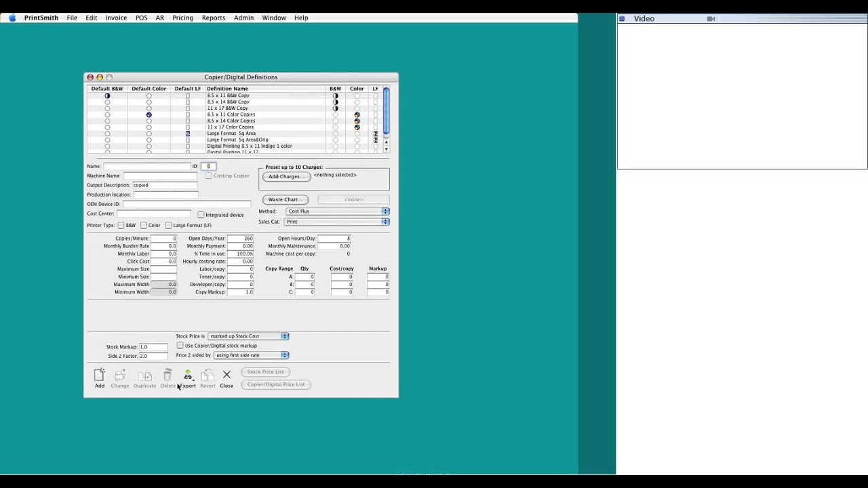868x488 pixels.
Task: Click the Delete trash can icon
Action: [x=167, y=375]
